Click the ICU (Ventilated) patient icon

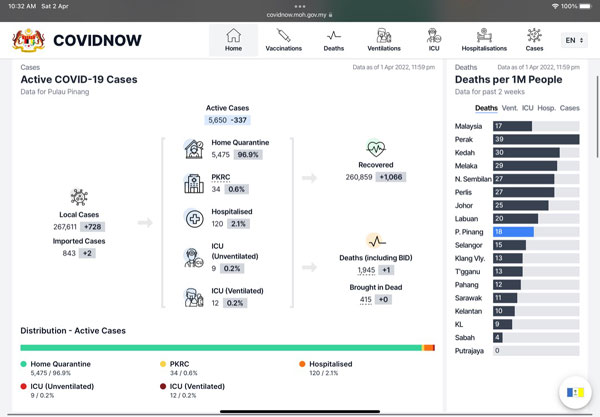[194, 297]
